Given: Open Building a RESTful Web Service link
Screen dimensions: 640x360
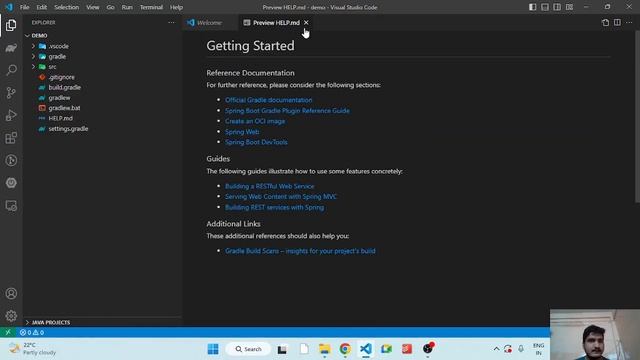Looking at the screenshot, I should pyautogui.click(x=269, y=186).
